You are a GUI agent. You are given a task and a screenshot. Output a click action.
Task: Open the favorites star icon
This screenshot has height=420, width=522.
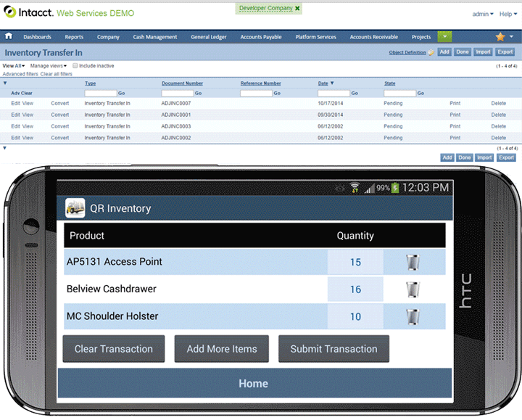500,37
